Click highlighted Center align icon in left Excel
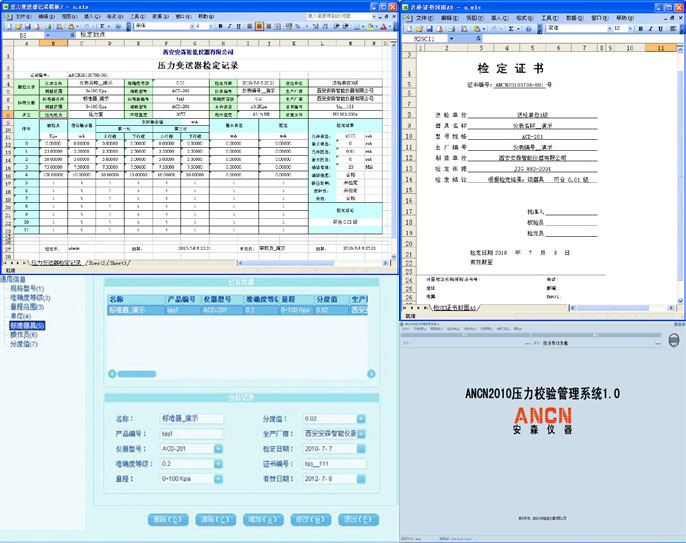This screenshot has width=686, height=543. (259, 27)
